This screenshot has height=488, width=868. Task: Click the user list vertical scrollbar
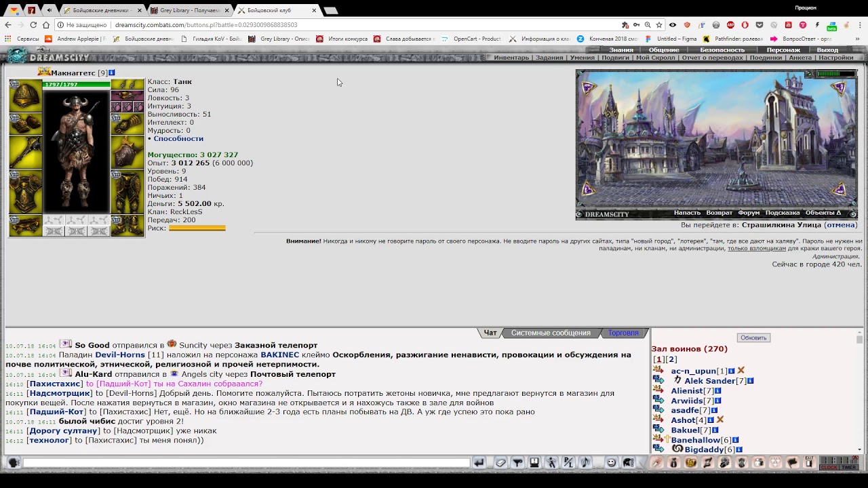pyautogui.click(x=860, y=392)
